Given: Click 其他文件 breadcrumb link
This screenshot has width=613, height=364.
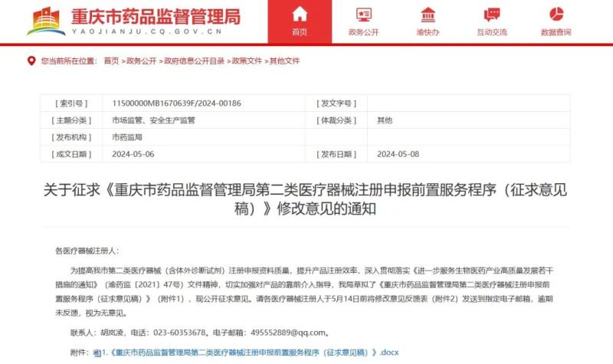Looking at the screenshot, I should tap(284, 61).
